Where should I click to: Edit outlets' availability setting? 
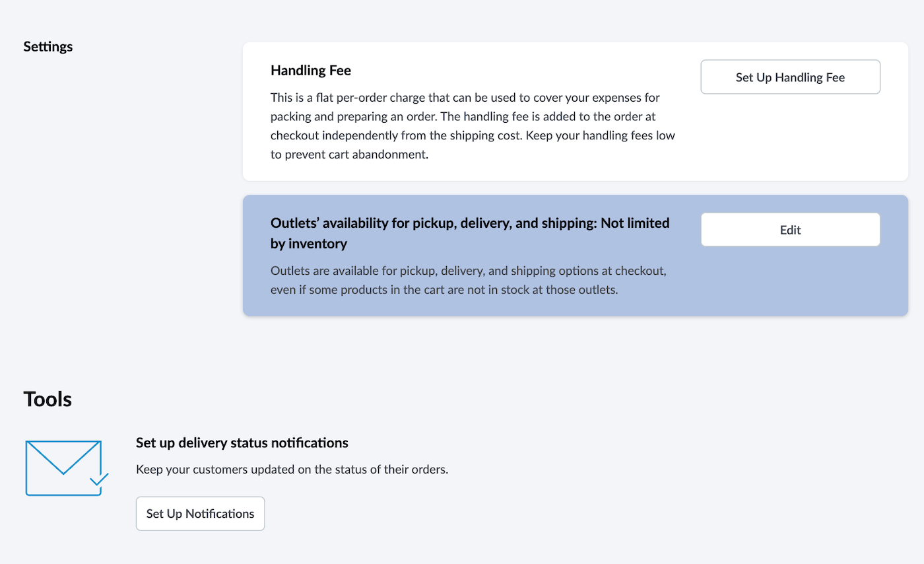790,230
